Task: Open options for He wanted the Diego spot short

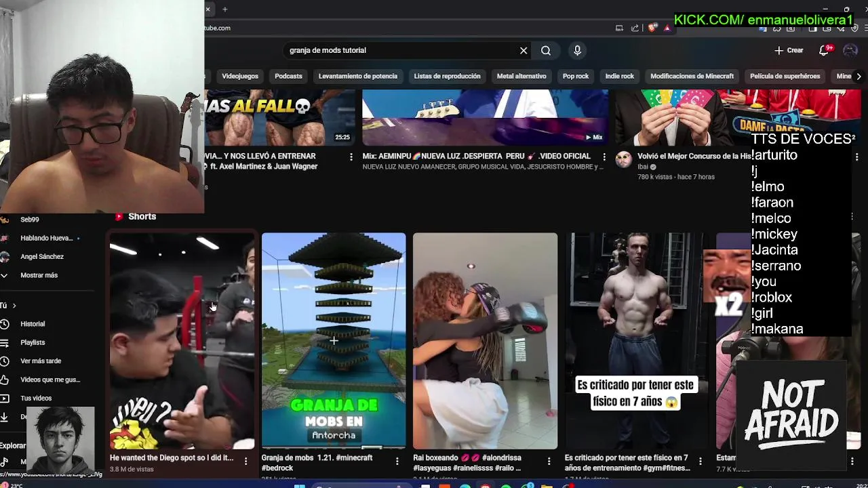Action: [x=246, y=461]
